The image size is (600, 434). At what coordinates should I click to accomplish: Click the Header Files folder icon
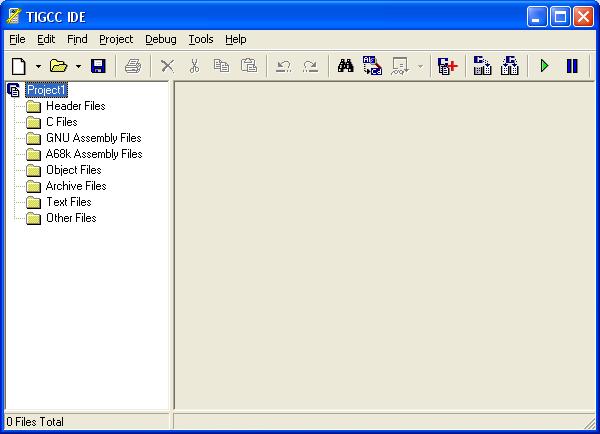[x=34, y=106]
